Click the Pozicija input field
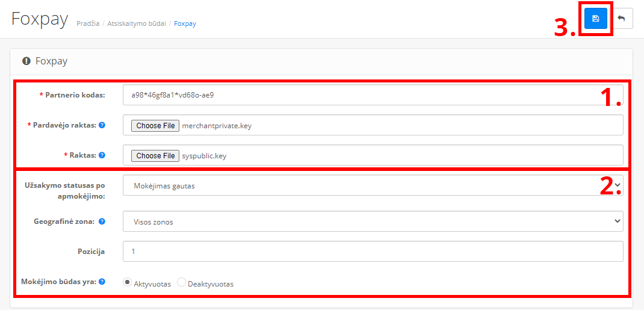The height and width of the screenshot is (310, 644). [x=373, y=251]
